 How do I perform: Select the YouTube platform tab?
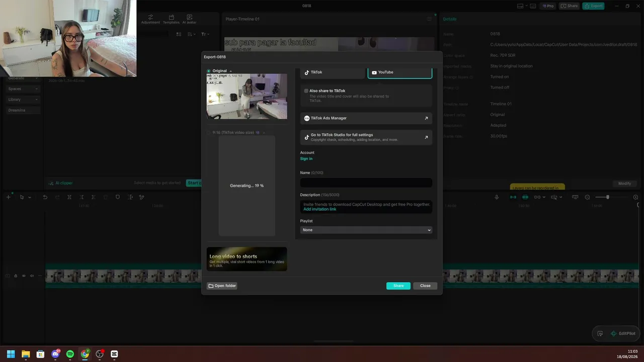click(x=400, y=72)
